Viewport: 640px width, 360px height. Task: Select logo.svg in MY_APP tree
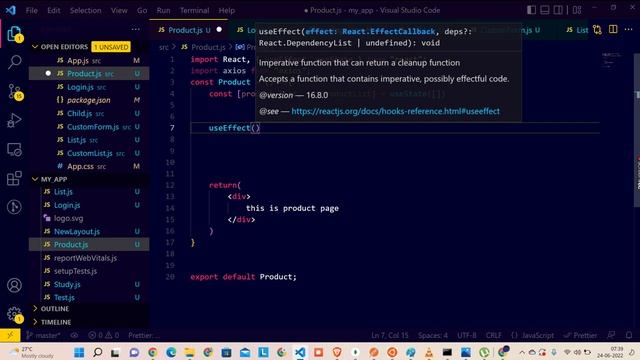[89, 218]
